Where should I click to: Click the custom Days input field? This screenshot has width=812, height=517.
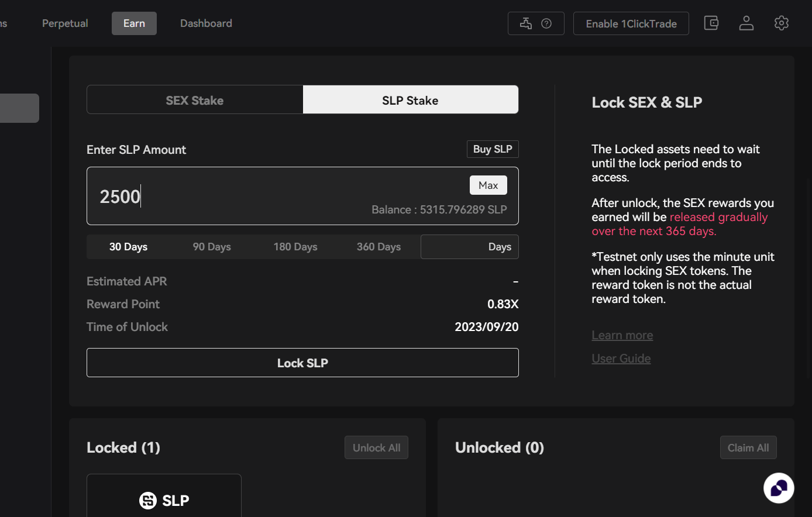point(470,247)
